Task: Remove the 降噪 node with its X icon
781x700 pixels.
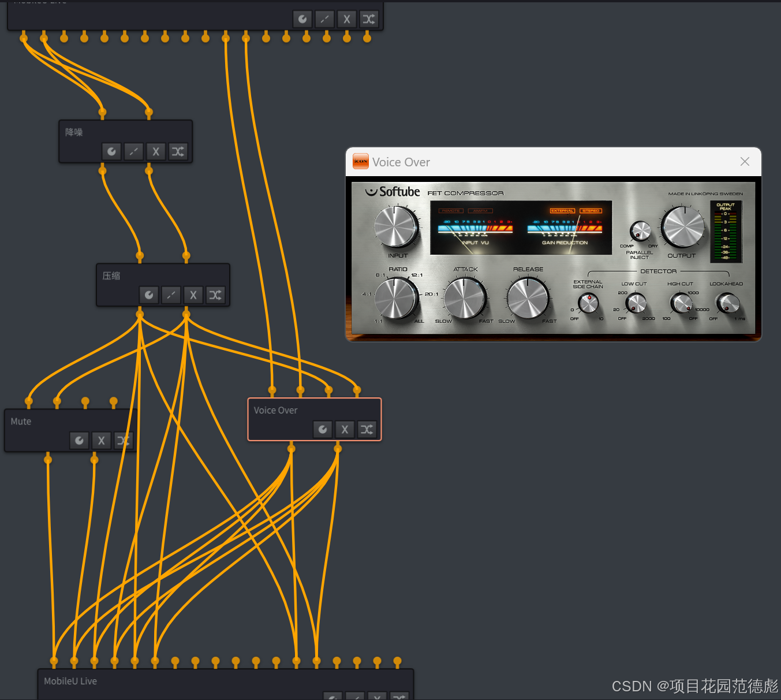Action: point(156,151)
